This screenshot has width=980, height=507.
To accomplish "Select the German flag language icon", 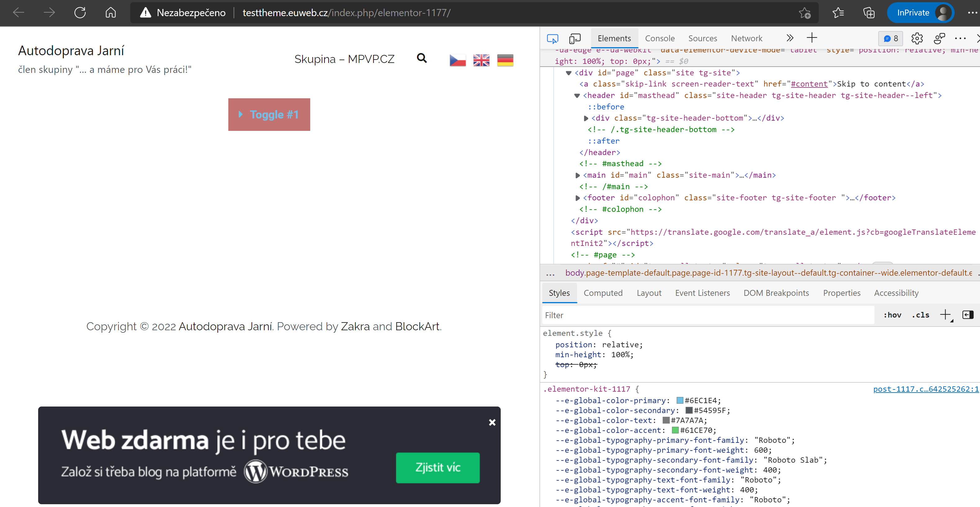I will [x=505, y=60].
